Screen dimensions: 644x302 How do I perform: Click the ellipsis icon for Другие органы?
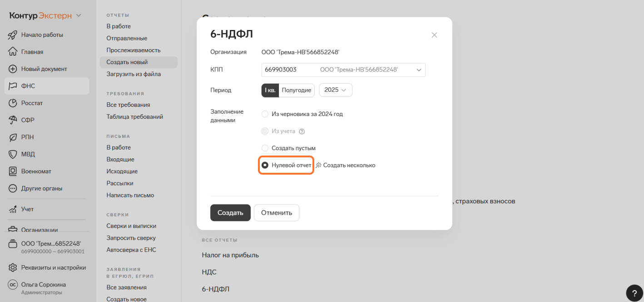(13, 188)
